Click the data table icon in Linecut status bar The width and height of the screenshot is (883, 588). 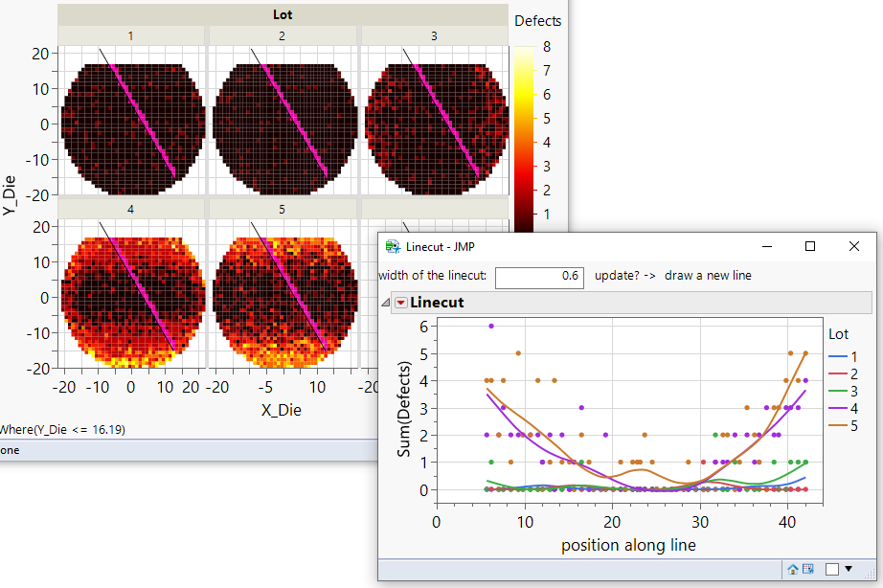click(x=808, y=569)
